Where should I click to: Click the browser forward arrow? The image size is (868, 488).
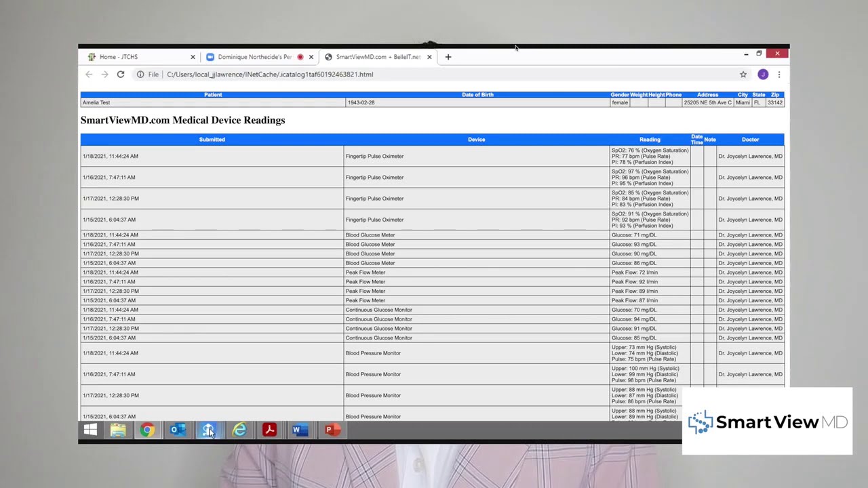104,75
